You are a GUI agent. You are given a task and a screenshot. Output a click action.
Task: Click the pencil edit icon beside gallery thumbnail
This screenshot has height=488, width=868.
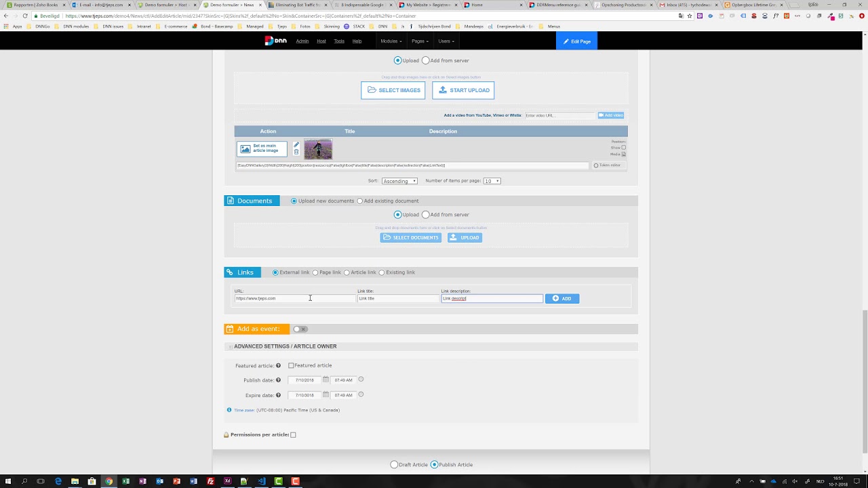point(296,145)
